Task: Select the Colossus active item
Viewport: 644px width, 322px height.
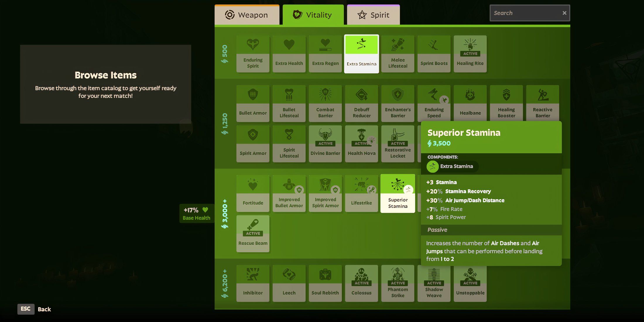Action: (x=362, y=283)
